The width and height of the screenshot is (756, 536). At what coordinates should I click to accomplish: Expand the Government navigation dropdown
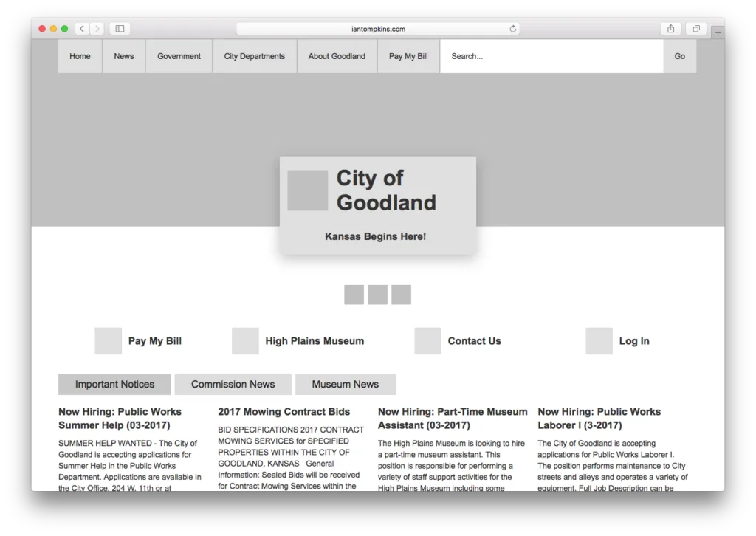coord(178,55)
